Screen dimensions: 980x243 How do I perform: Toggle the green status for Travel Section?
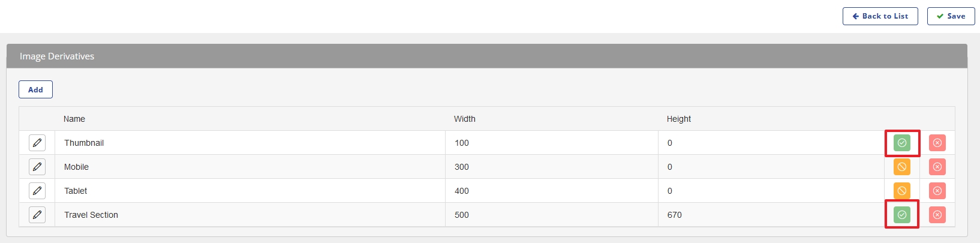[901, 215]
